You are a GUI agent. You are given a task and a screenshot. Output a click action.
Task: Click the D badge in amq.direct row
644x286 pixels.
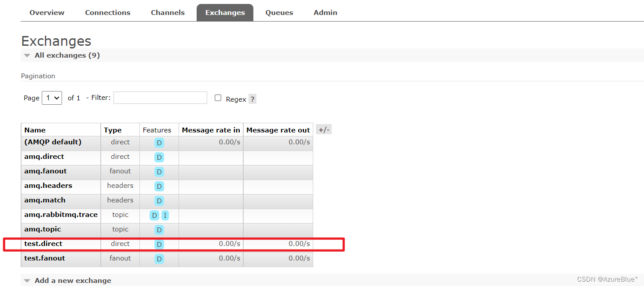pos(159,157)
